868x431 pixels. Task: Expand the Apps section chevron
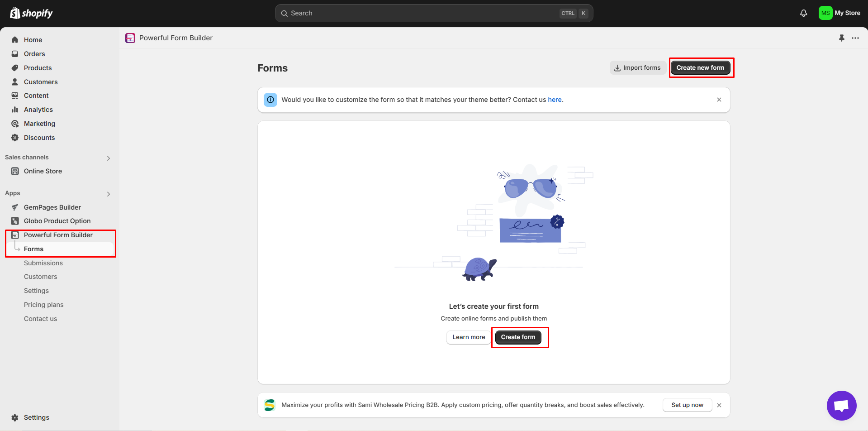pos(108,194)
